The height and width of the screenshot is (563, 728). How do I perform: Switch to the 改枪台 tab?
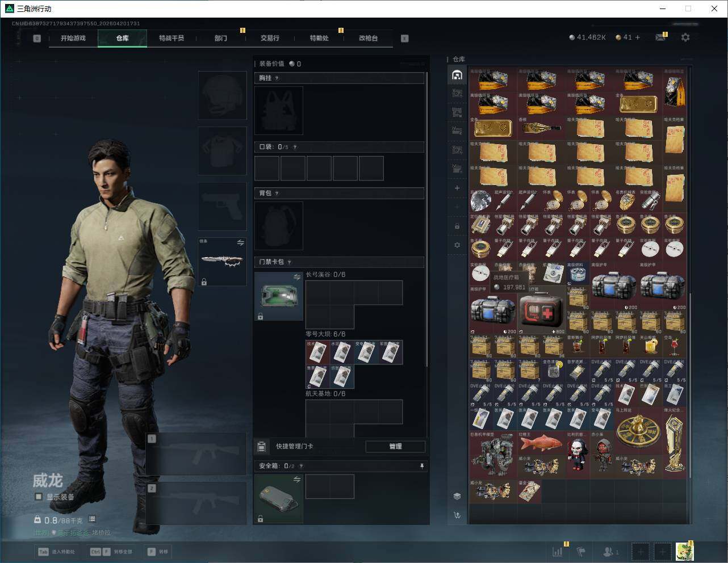coord(368,38)
